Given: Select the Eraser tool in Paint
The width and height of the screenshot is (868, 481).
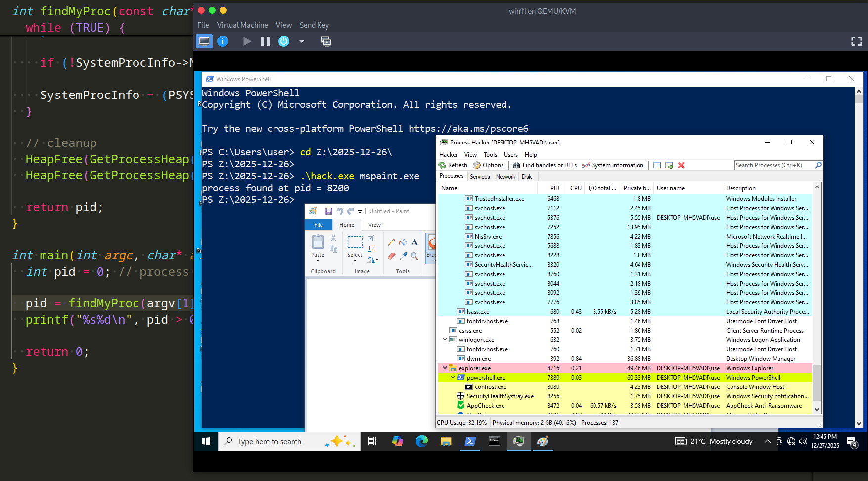Looking at the screenshot, I should [x=391, y=256].
